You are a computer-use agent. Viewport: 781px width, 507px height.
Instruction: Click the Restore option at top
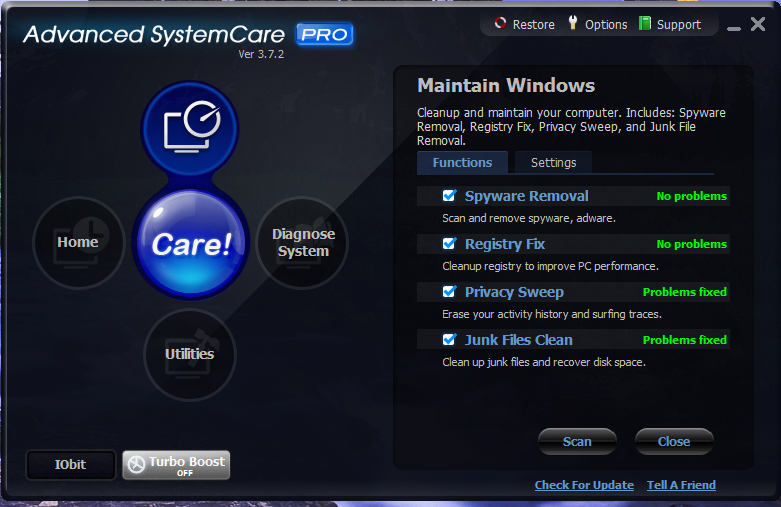[x=524, y=24]
